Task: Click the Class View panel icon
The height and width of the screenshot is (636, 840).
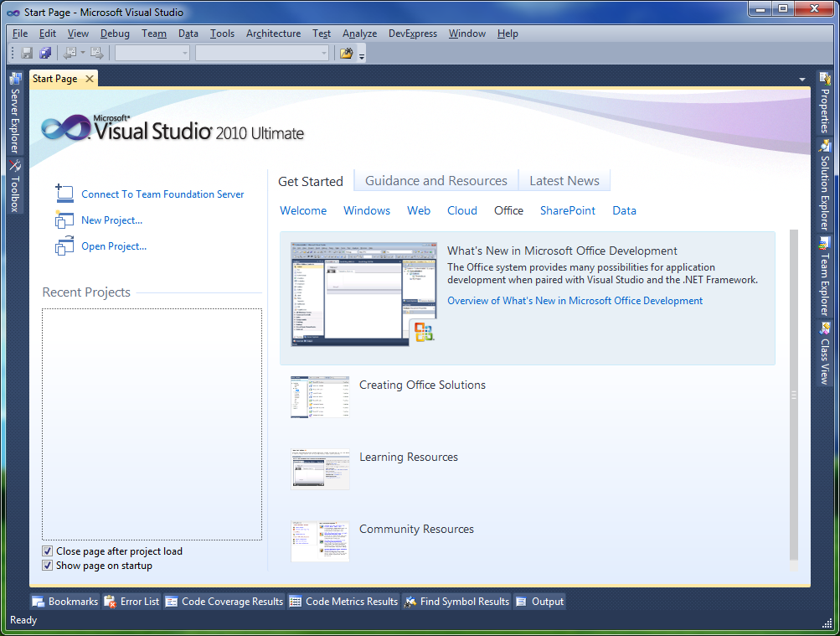Action: pyautogui.click(x=825, y=328)
